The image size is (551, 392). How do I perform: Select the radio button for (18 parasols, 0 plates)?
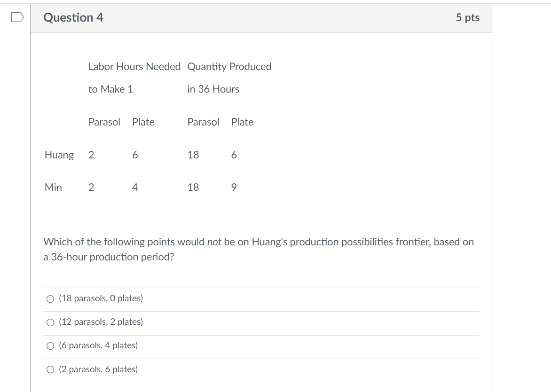(x=50, y=298)
